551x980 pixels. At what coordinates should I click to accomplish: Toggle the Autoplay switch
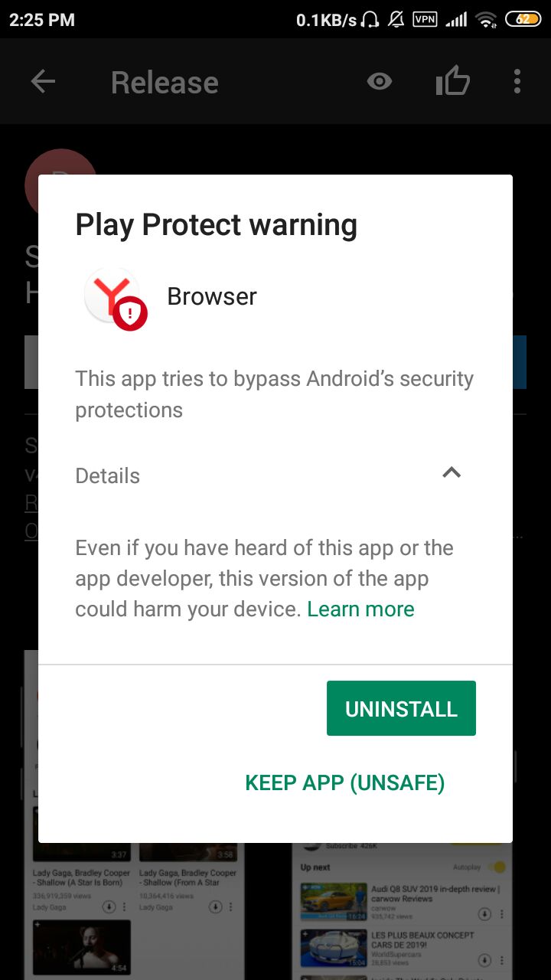pos(497,867)
